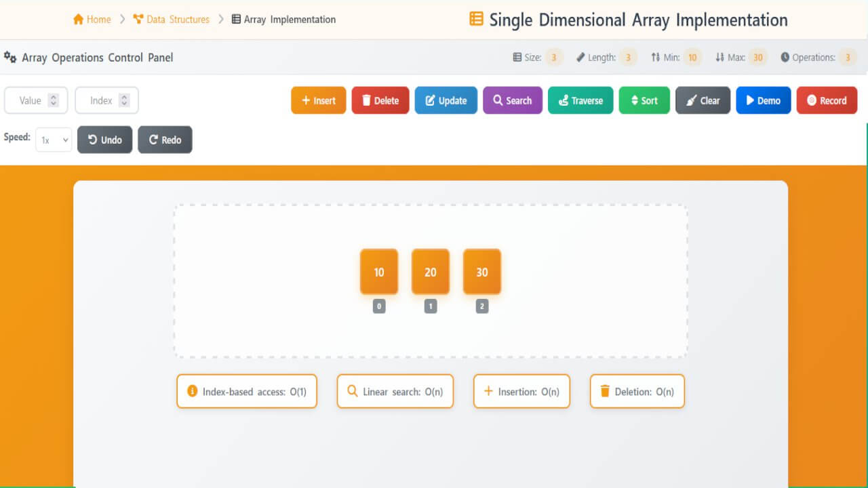This screenshot has width=868, height=488.
Task: Click the house icon in breadcrumb
Action: (78, 19)
